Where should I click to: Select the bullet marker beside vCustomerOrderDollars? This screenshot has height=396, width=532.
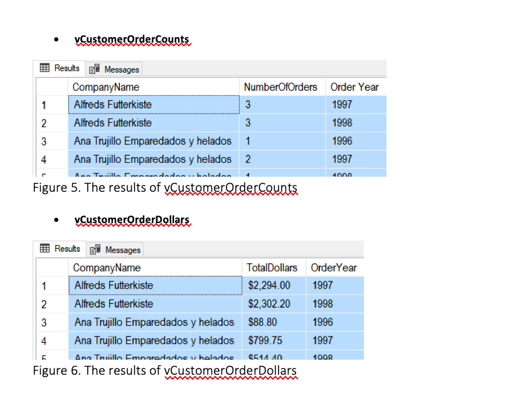point(56,219)
